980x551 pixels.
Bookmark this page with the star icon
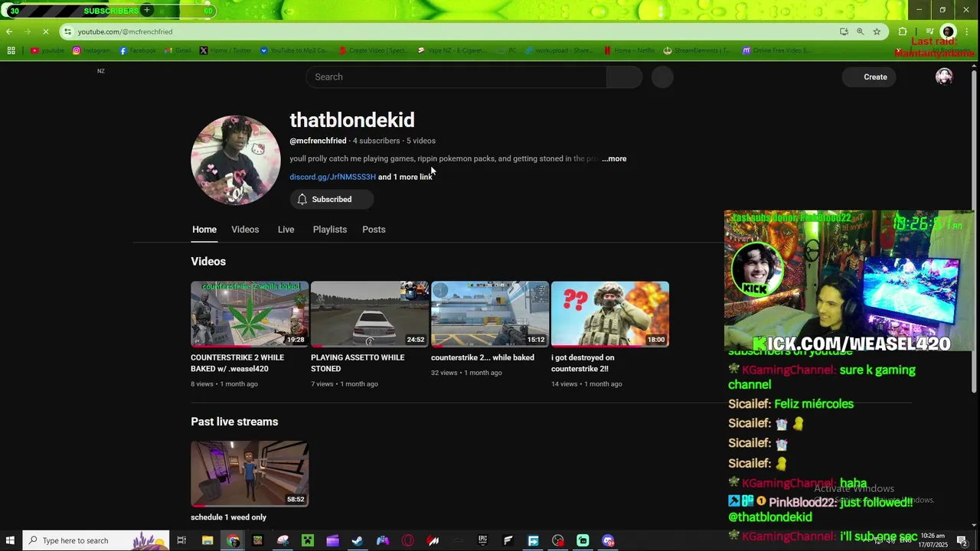877,31
